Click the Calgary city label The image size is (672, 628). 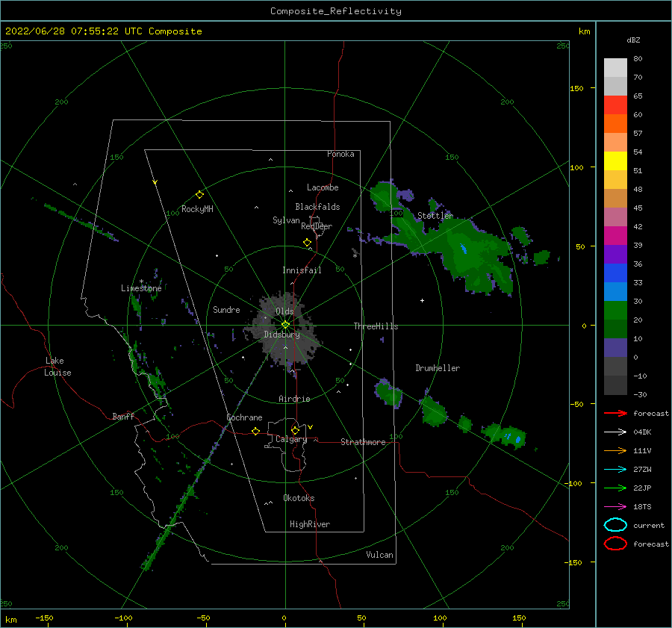pos(291,439)
